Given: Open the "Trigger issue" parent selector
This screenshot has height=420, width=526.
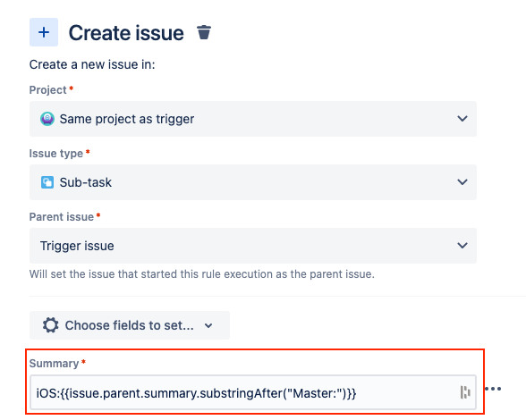Looking at the screenshot, I should click(x=253, y=246).
